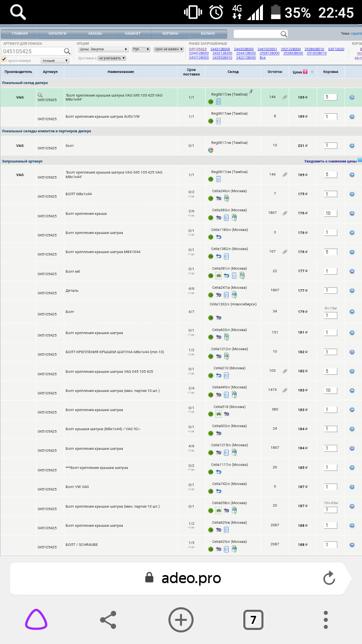The image size is (362, 644).
Task: Open previously requested article 244312B000
Action: coord(220,49)
